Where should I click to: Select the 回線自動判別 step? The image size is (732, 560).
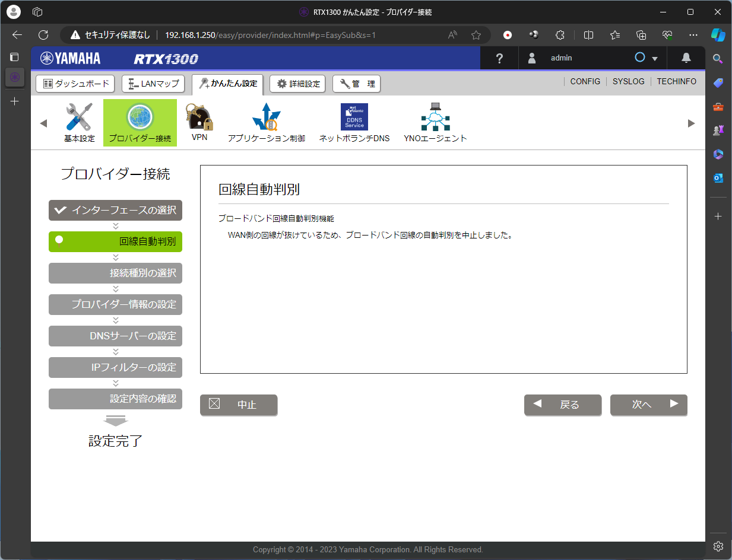[x=116, y=241]
